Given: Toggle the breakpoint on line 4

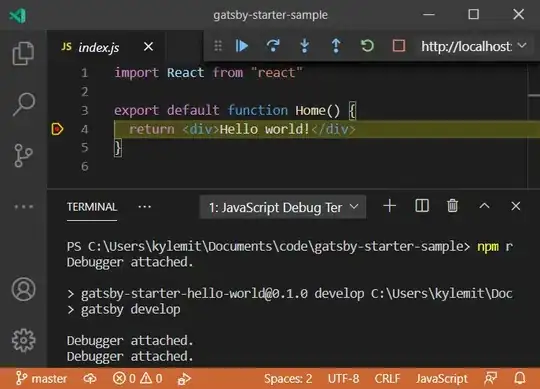Looking at the screenshot, I should [57, 129].
